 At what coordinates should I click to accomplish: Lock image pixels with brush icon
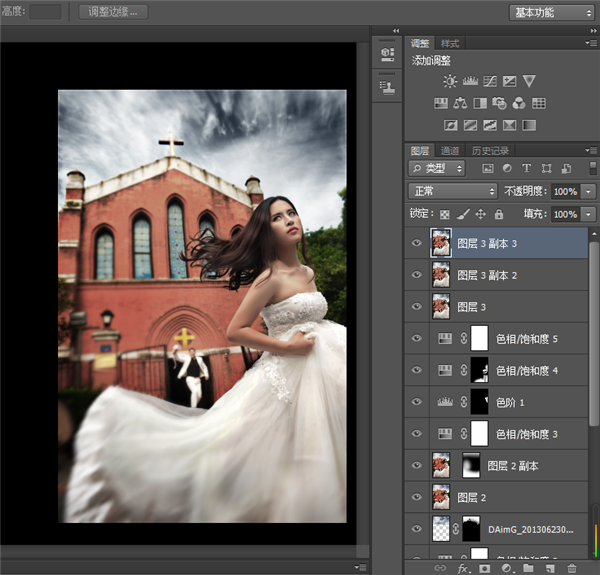tap(463, 214)
